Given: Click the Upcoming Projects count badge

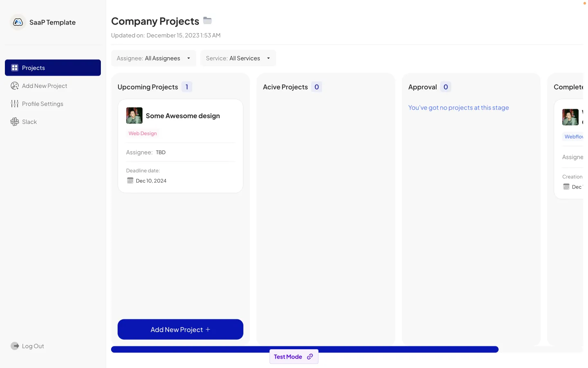Looking at the screenshot, I should 187,87.
